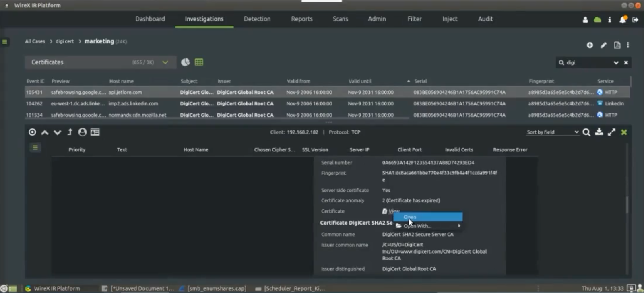
Task: Sort by the Event ID column
Action: click(35, 81)
